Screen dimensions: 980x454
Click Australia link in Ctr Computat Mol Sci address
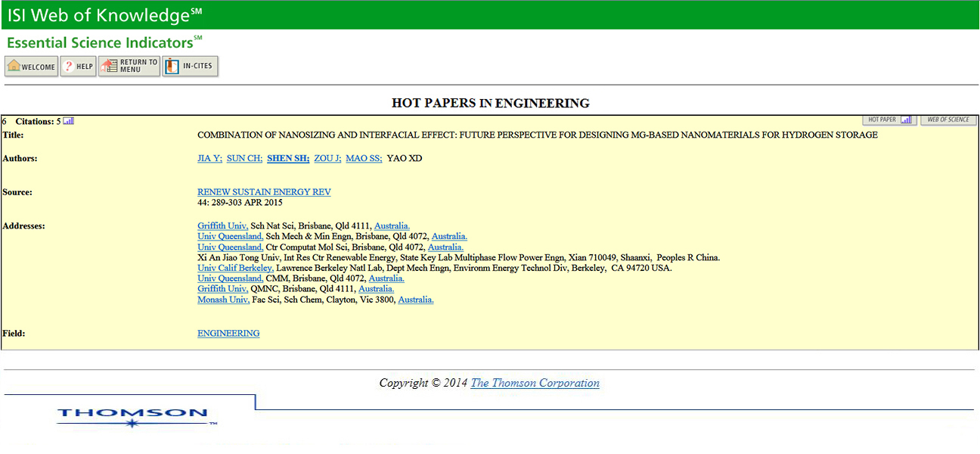pyautogui.click(x=445, y=247)
